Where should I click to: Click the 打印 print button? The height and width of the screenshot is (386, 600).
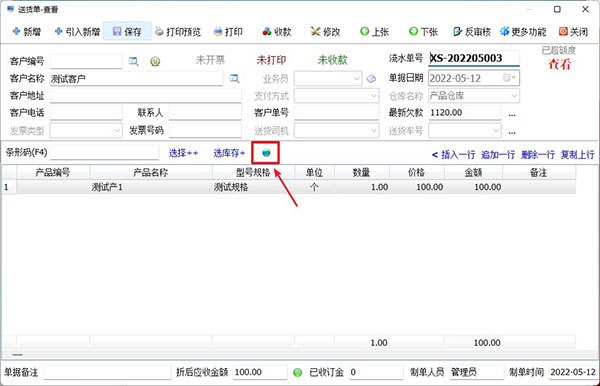point(228,32)
